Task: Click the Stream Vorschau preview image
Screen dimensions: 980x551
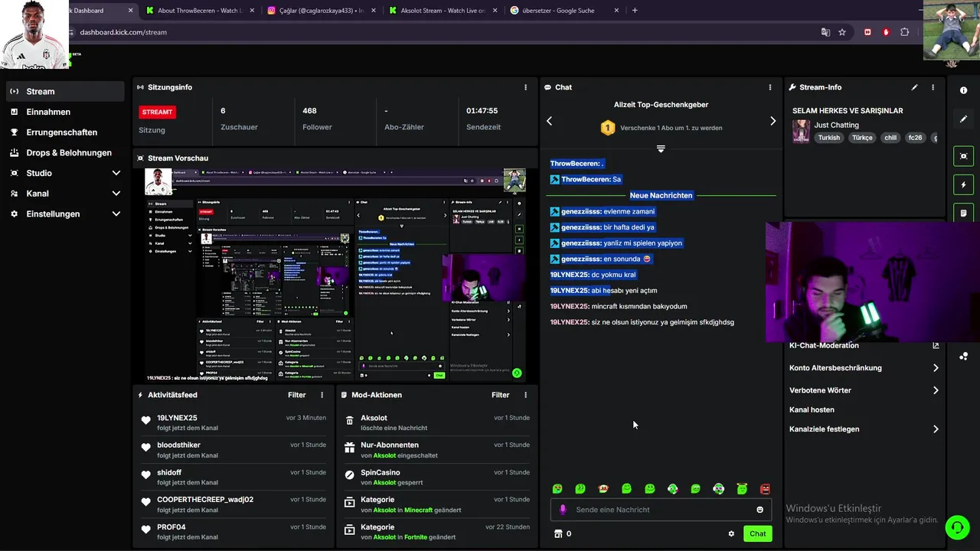Action: [335, 275]
